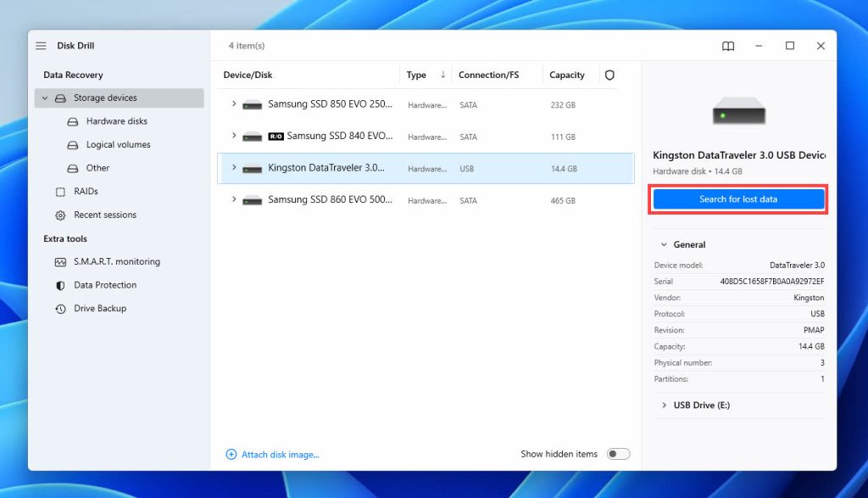Select the Samsung SSD 860 EVO 500... row name

330,199
